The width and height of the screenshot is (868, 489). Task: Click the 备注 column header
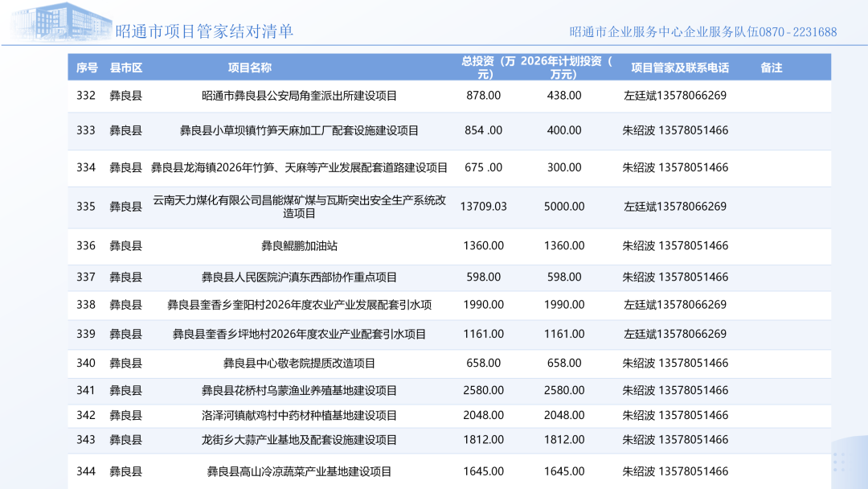[x=771, y=68]
